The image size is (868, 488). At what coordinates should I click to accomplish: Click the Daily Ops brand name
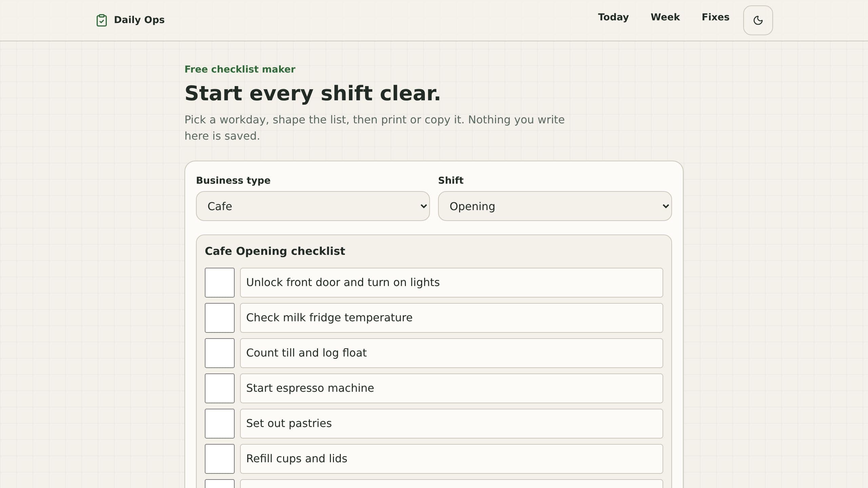coord(139,20)
